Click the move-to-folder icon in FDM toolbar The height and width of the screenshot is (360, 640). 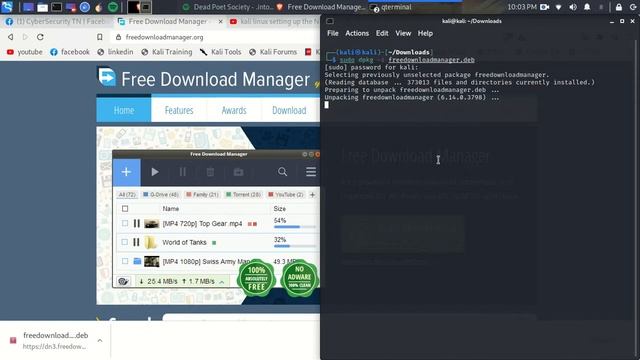coord(238,172)
